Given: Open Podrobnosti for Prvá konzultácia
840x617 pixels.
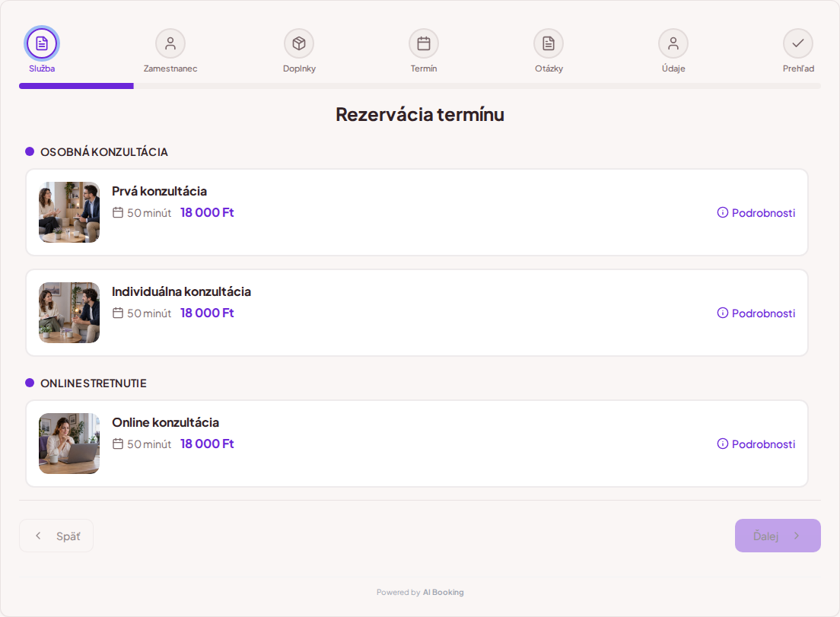Looking at the screenshot, I should click(x=756, y=212).
